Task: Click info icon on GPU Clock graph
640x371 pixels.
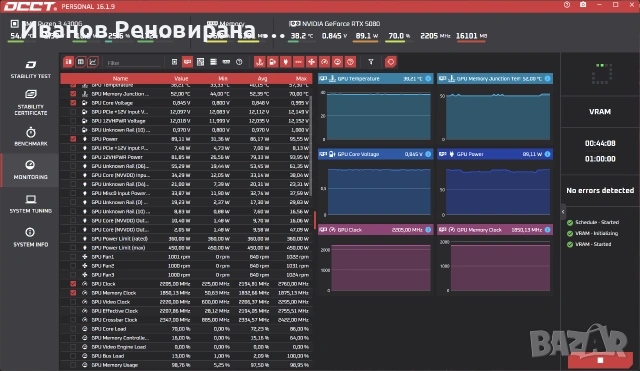Action: pyautogui.click(x=428, y=230)
